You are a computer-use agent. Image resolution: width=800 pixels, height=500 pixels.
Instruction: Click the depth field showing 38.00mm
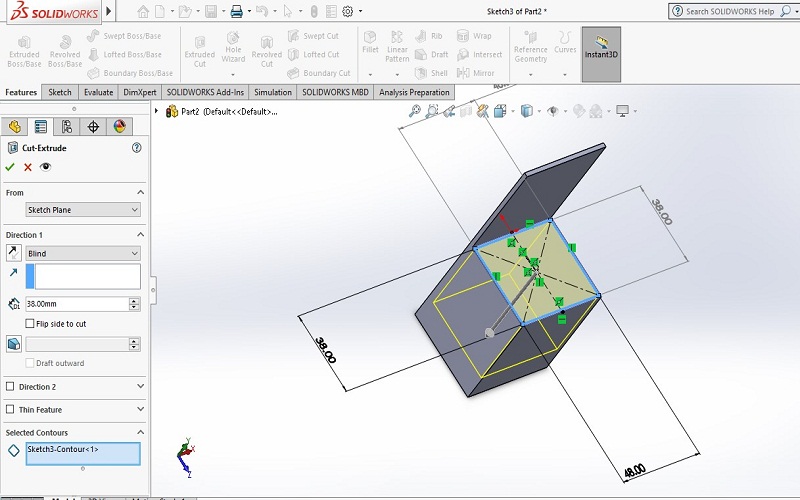(x=77, y=304)
